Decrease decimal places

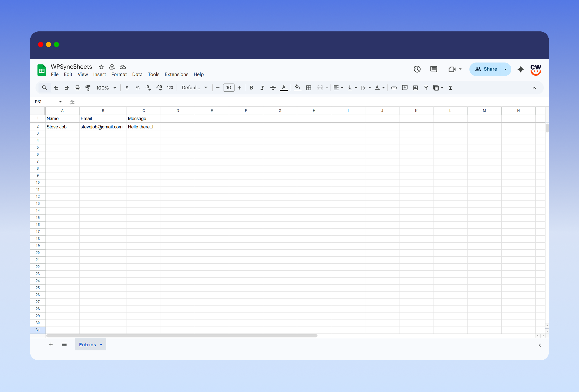click(x=148, y=88)
